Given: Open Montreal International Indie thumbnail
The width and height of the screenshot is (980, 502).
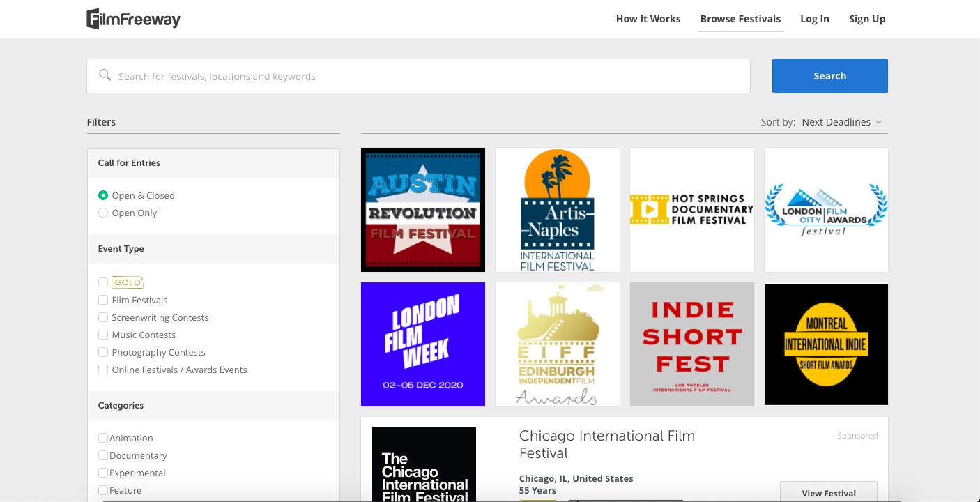Looking at the screenshot, I should [827, 344].
